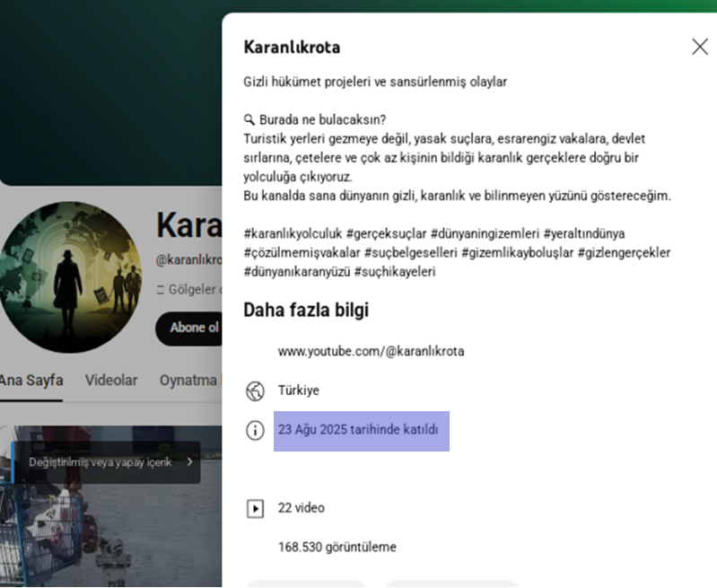717x588 pixels.
Task: Close the Karanlıkrota channel info dialog
Action: point(700,47)
